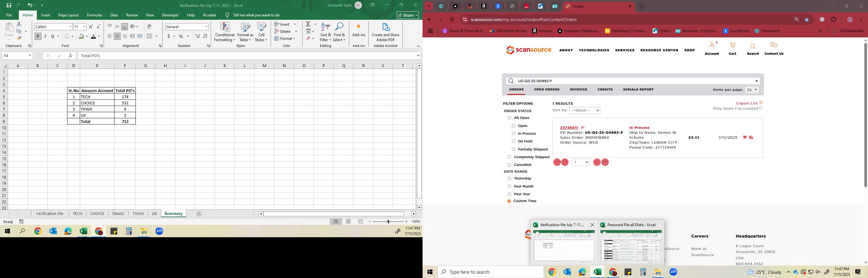Open the font size dropdown
Image resolution: width=868 pixels, height=278 pixels.
click(84, 27)
